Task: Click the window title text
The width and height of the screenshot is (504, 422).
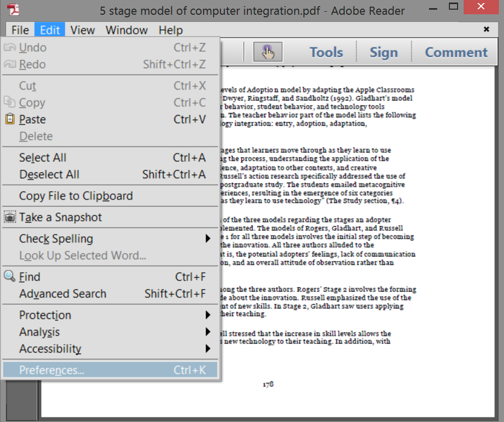Action: [x=252, y=11]
